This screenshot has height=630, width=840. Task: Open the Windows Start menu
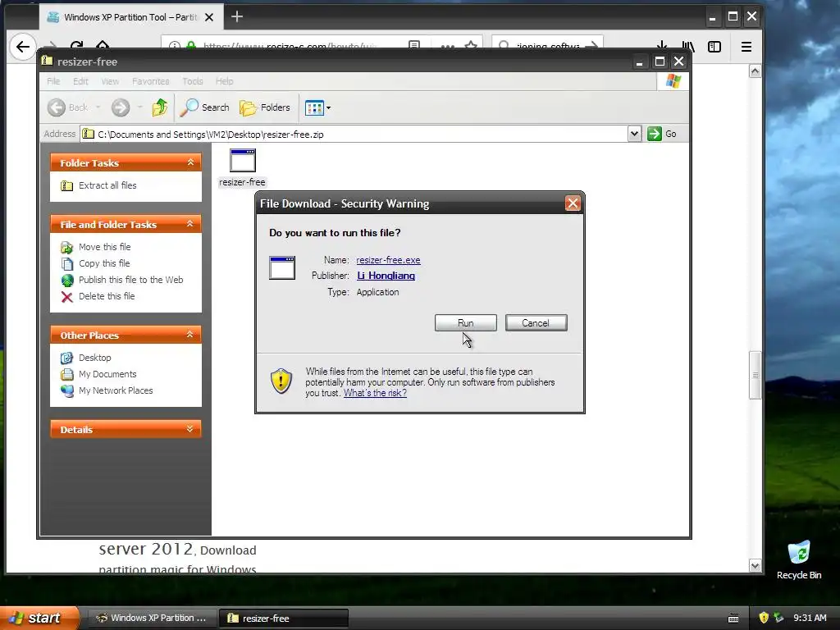[x=39, y=618]
